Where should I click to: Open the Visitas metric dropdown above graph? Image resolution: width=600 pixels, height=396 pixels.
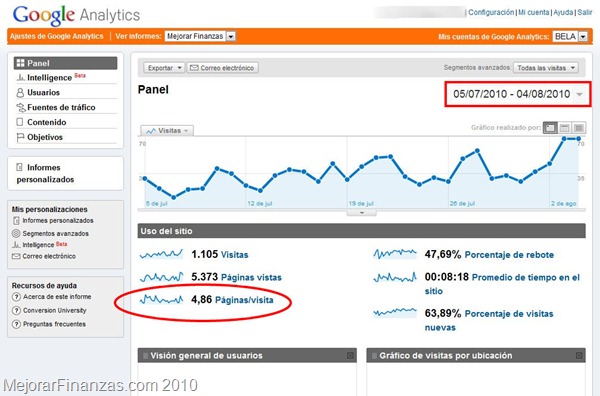pyautogui.click(x=167, y=131)
